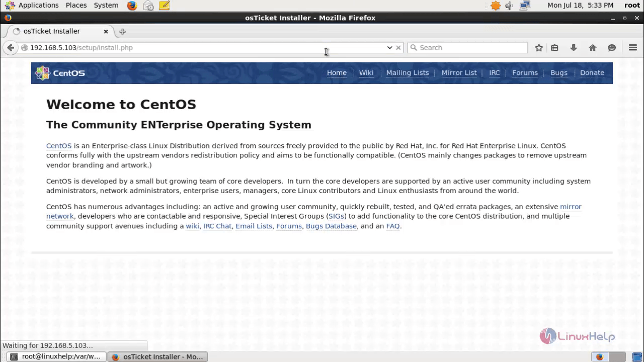Image resolution: width=644 pixels, height=362 pixels.
Task: Click the root user menu in top panel
Action: pyautogui.click(x=632, y=5)
